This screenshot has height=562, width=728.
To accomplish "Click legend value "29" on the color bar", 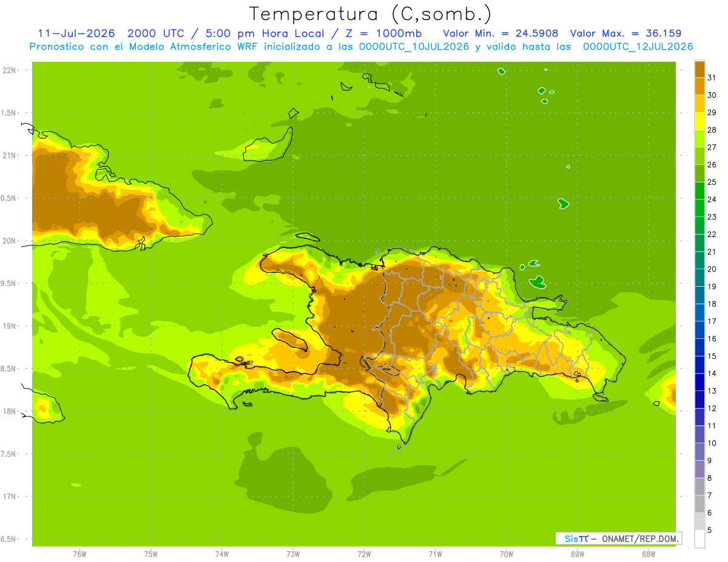I will 712,112.
